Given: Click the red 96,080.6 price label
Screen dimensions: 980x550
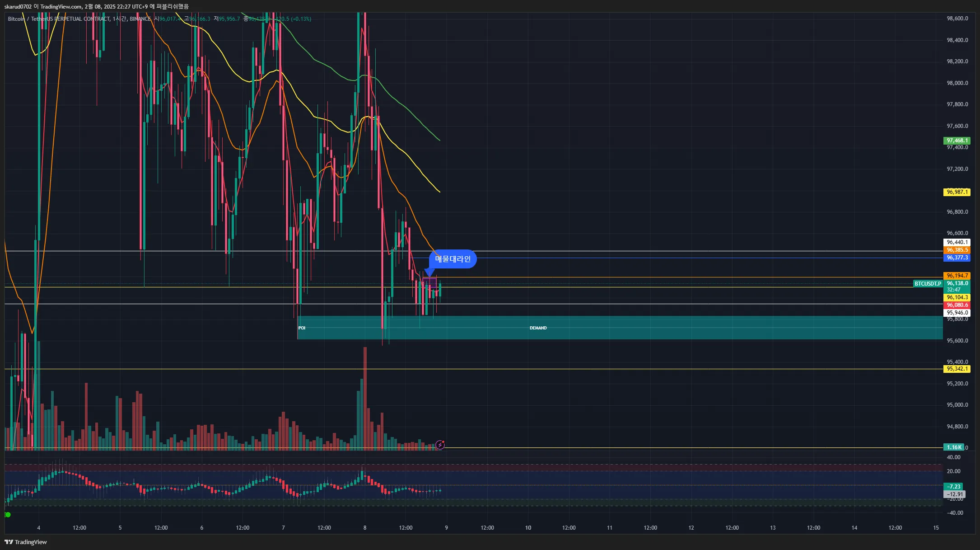Looking at the screenshot, I should click(x=957, y=305).
